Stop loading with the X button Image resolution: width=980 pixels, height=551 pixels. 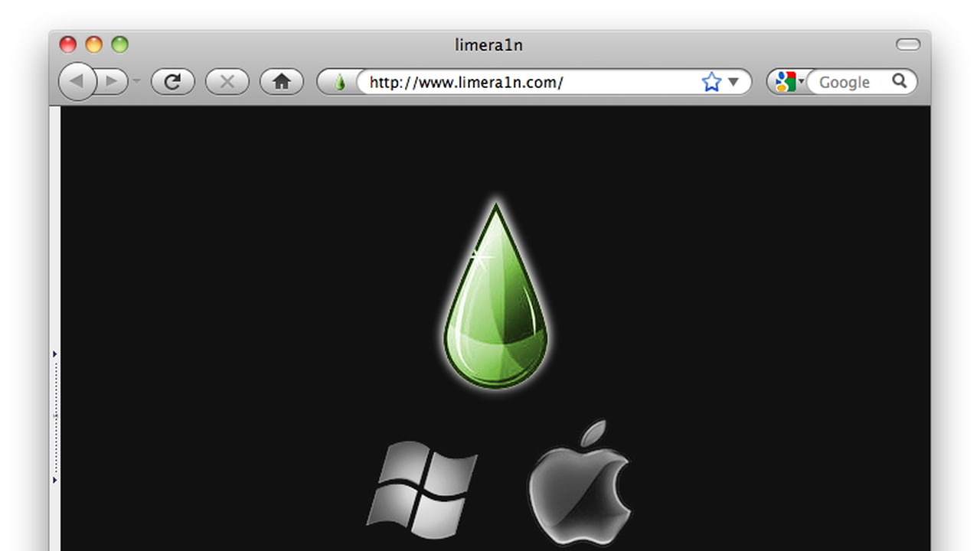click(x=227, y=82)
